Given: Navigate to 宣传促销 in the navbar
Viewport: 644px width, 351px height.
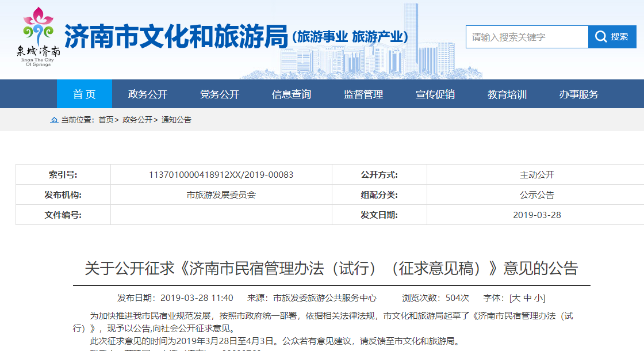Looking at the screenshot, I should pos(435,94).
